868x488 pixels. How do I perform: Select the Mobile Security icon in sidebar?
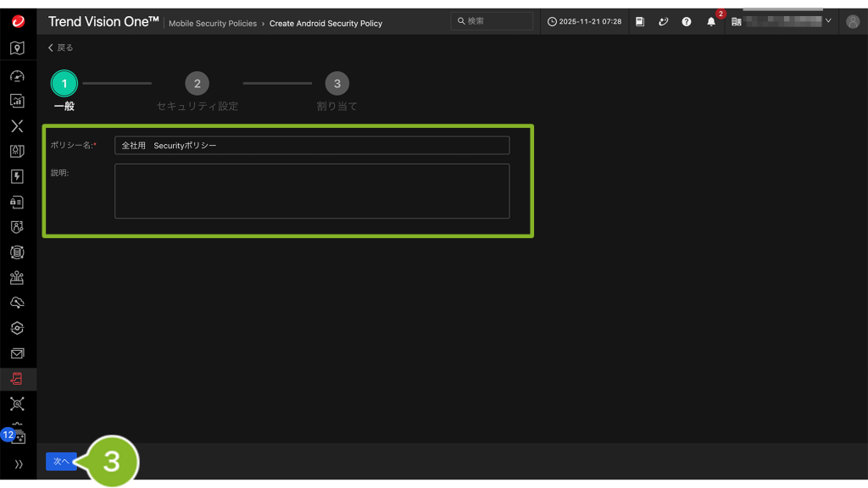click(x=17, y=379)
